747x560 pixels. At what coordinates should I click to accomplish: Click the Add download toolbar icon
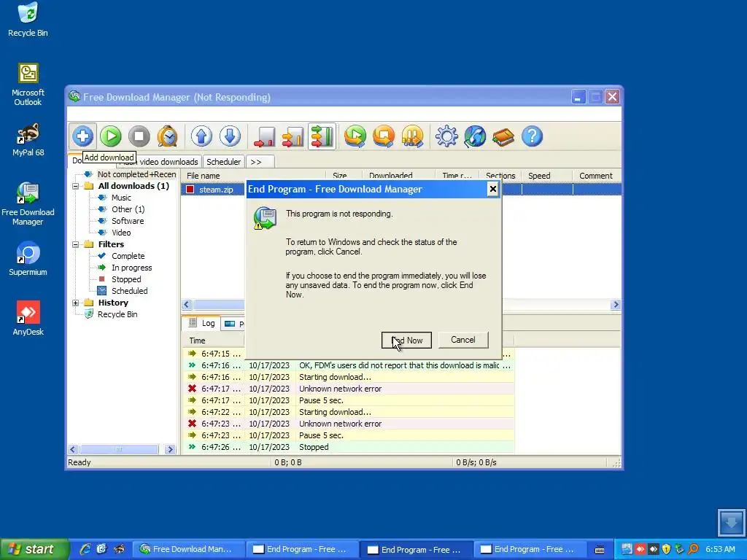(82, 136)
